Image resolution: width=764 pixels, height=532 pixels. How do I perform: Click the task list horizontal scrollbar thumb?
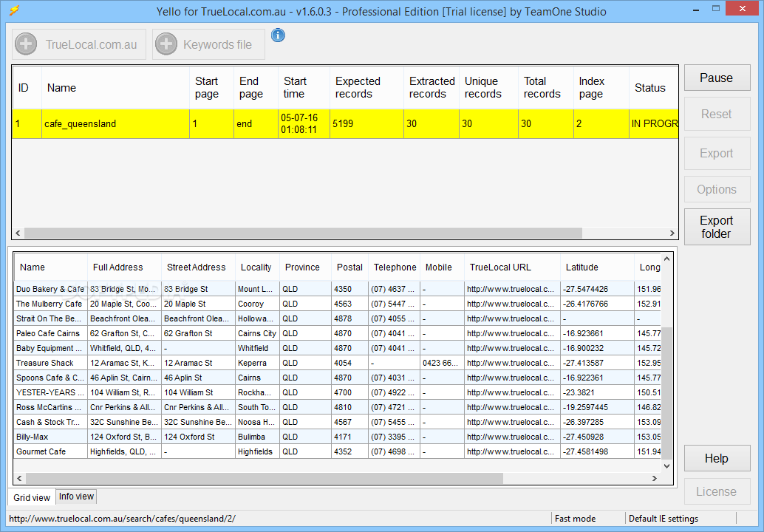point(303,233)
